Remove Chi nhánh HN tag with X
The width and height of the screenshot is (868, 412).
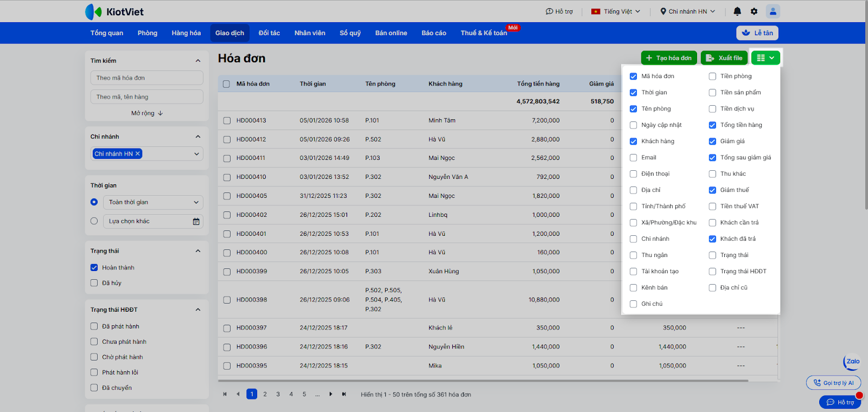click(x=138, y=154)
